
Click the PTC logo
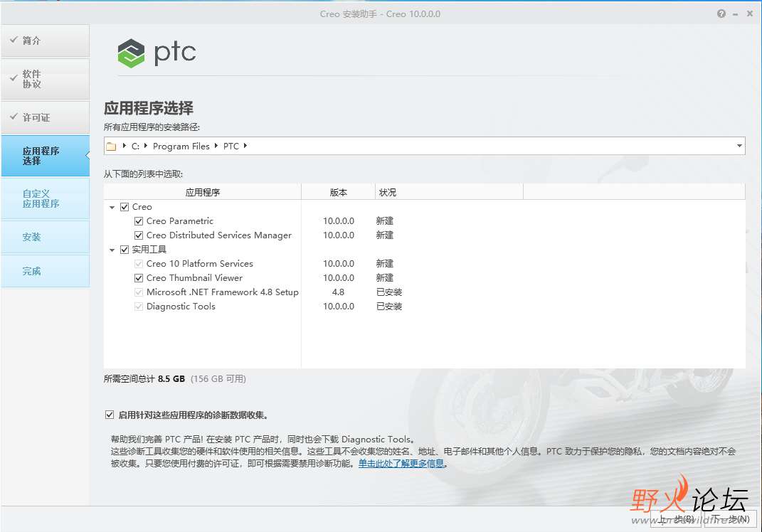click(157, 53)
